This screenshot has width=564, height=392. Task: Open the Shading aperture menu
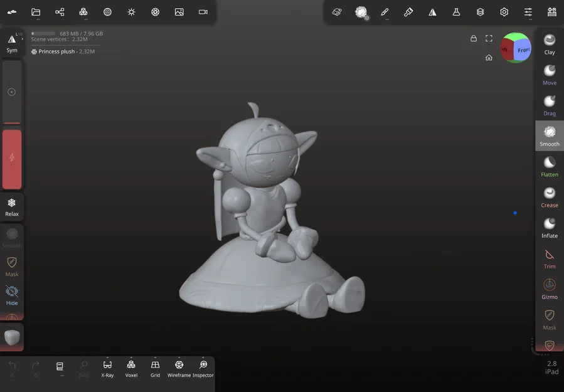click(155, 12)
